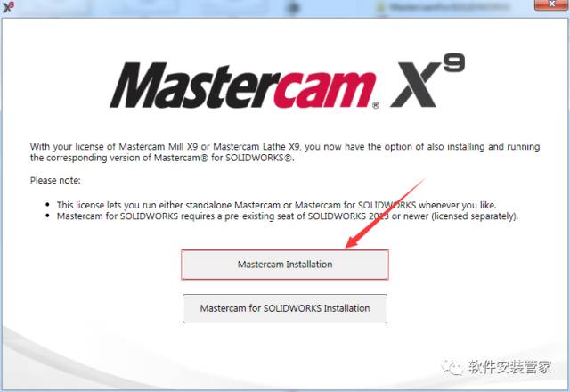Click the registered trademark symbol beside logo
This screenshot has height=392, width=570.
[x=376, y=105]
